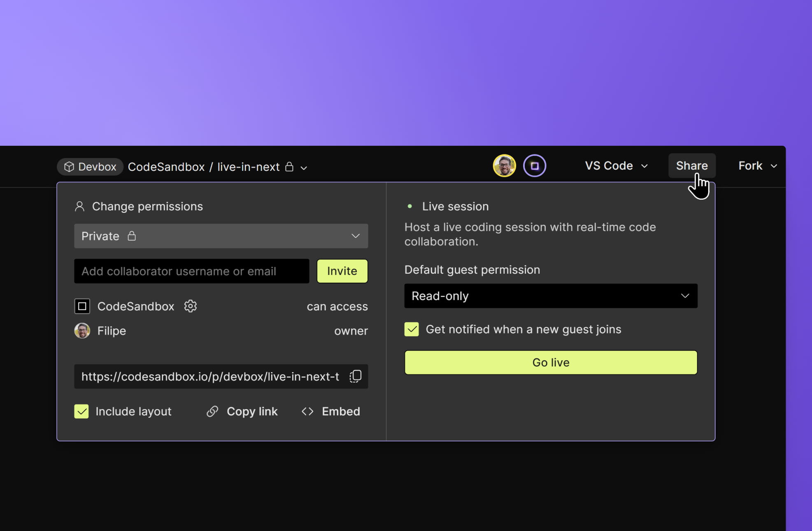
Task: Click the Add collaborator username or email field
Action: [x=191, y=271]
